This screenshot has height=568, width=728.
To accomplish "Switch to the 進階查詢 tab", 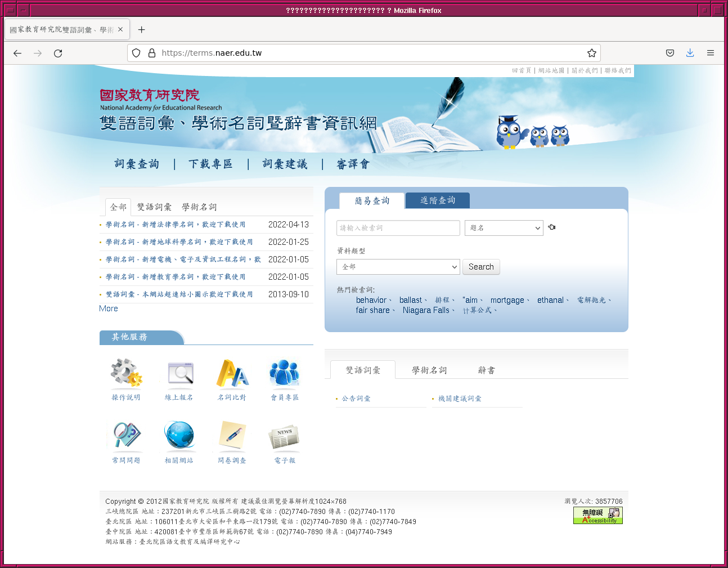I will pyautogui.click(x=438, y=200).
